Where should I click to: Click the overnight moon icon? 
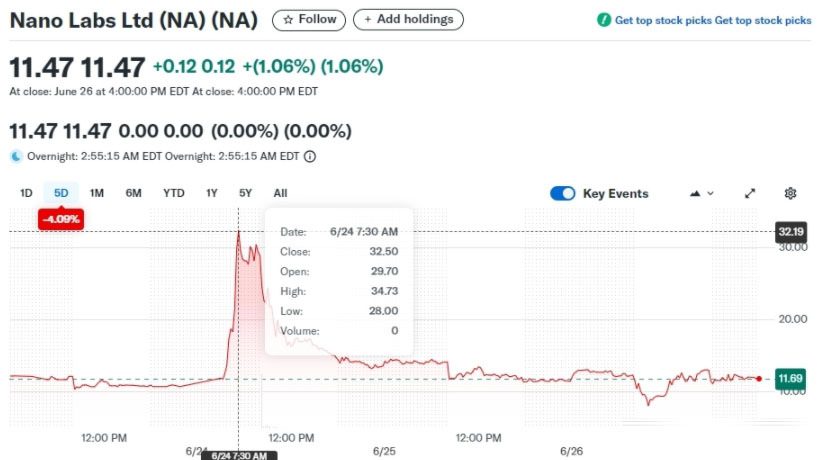coord(15,156)
